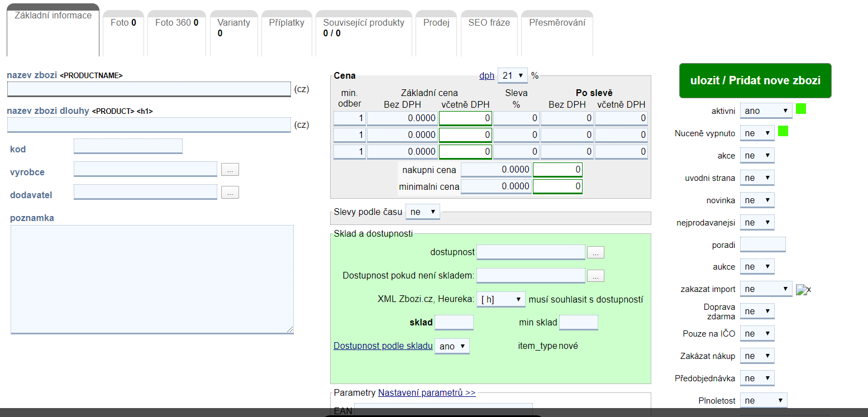Focus nakupni cena Bez DPH field
The height and width of the screenshot is (417, 868).
click(x=496, y=170)
